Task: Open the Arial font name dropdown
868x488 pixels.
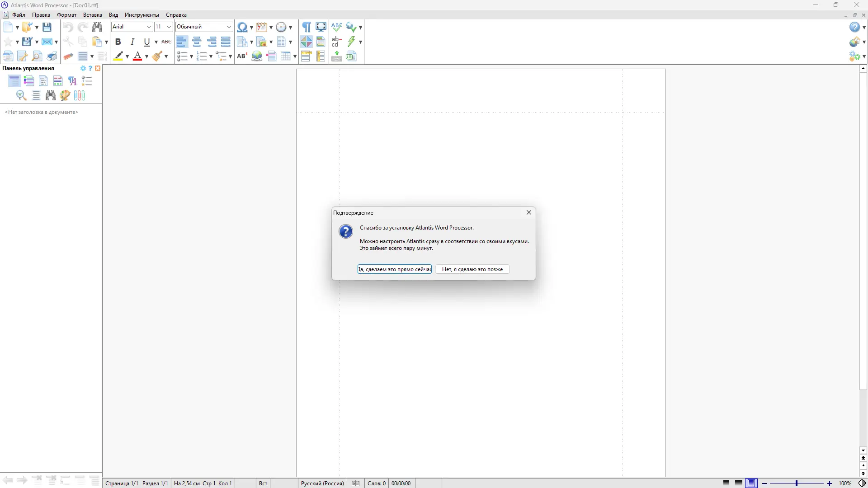Action: 149,27
